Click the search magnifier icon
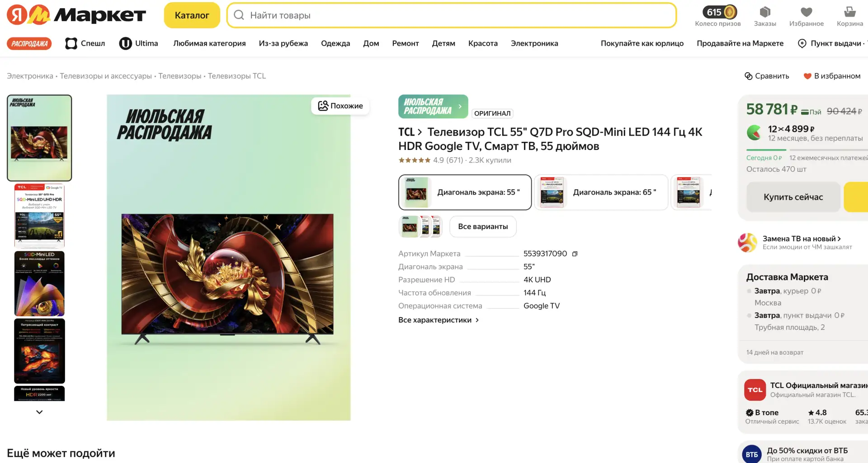Image resolution: width=868 pixels, height=463 pixels. tap(239, 15)
